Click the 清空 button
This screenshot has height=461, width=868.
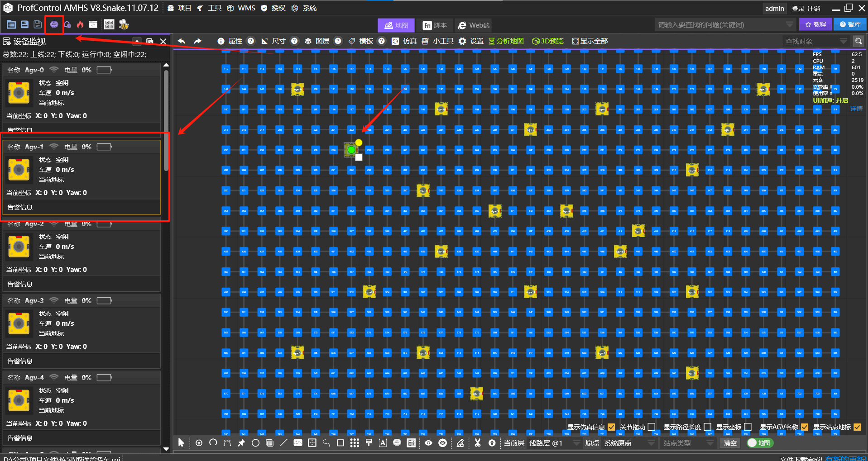[x=730, y=443]
